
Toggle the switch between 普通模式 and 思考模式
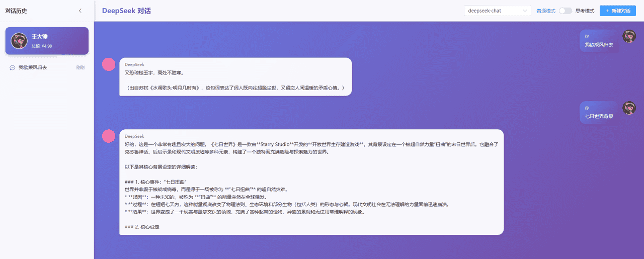[566, 11]
